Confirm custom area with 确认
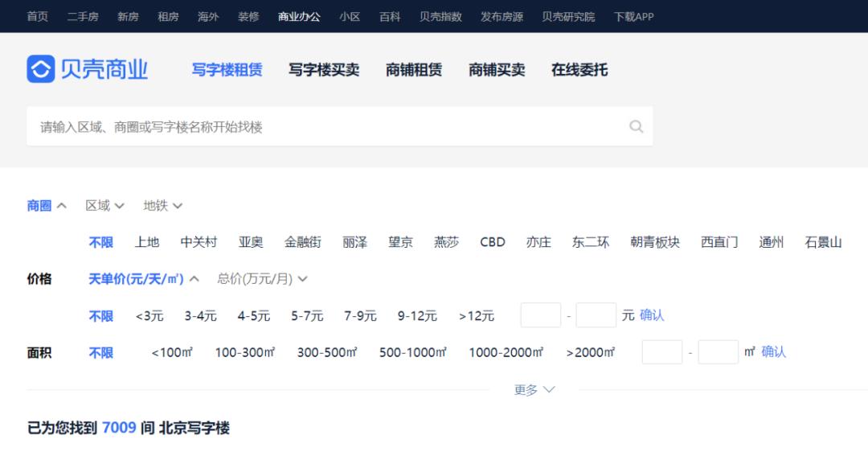Screen dimensions: 868x452 pos(773,351)
